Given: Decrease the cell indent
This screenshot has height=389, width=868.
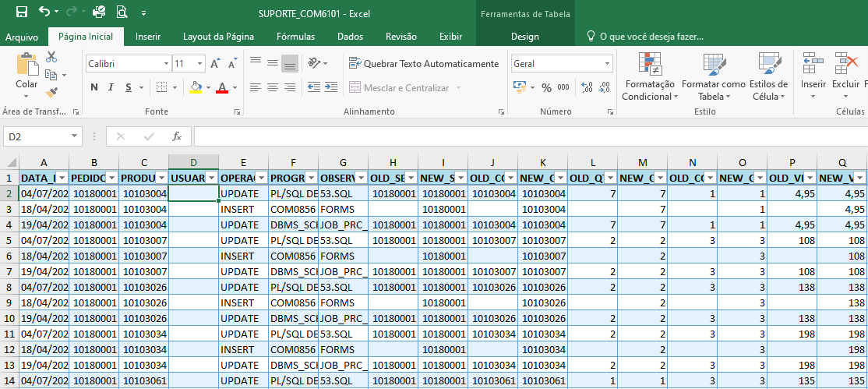Looking at the screenshot, I should (314, 87).
